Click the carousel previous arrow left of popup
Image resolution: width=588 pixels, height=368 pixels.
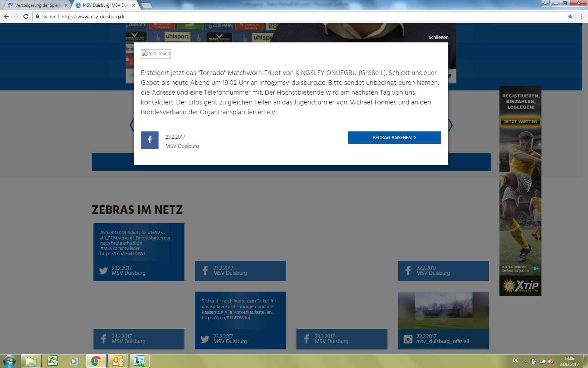tap(132, 125)
